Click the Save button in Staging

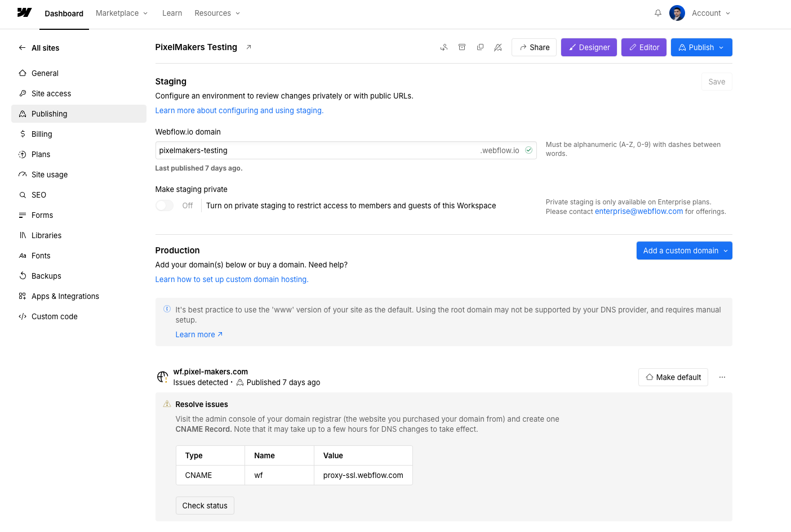[717, 82]
